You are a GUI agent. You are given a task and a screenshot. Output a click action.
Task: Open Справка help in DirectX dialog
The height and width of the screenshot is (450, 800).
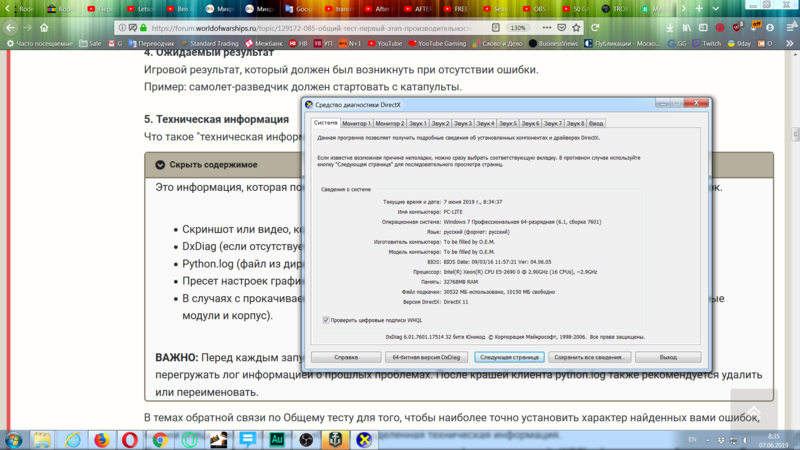[x=346, y=356]
